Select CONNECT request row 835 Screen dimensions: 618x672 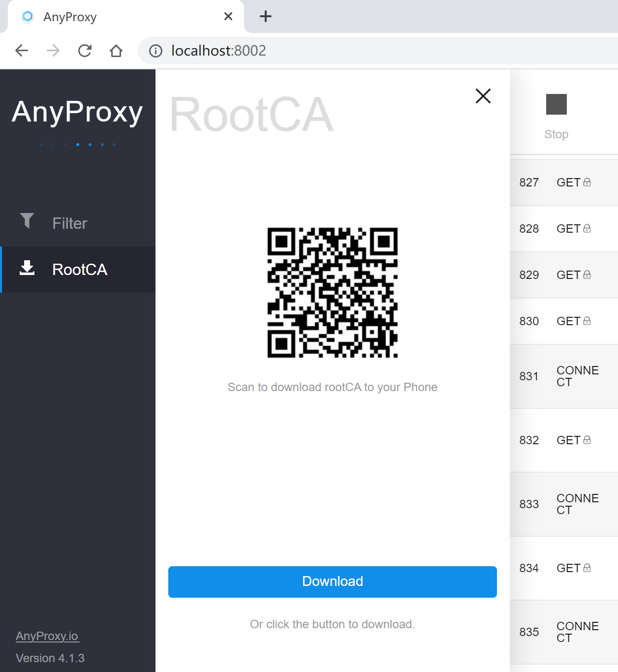[x=564, y=632]
